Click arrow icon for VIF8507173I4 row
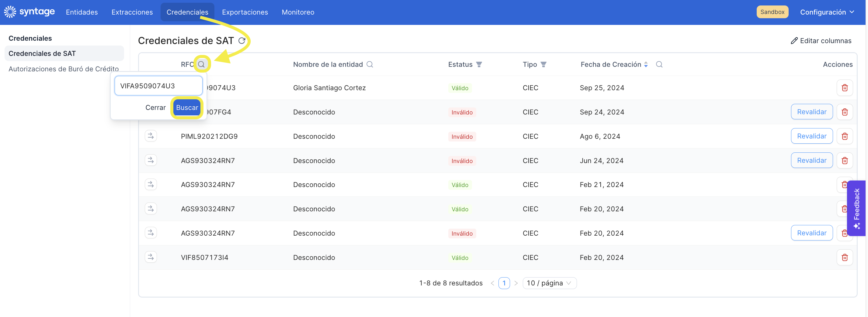The width and height of the screenshot is (868, 317). (151, 257)
